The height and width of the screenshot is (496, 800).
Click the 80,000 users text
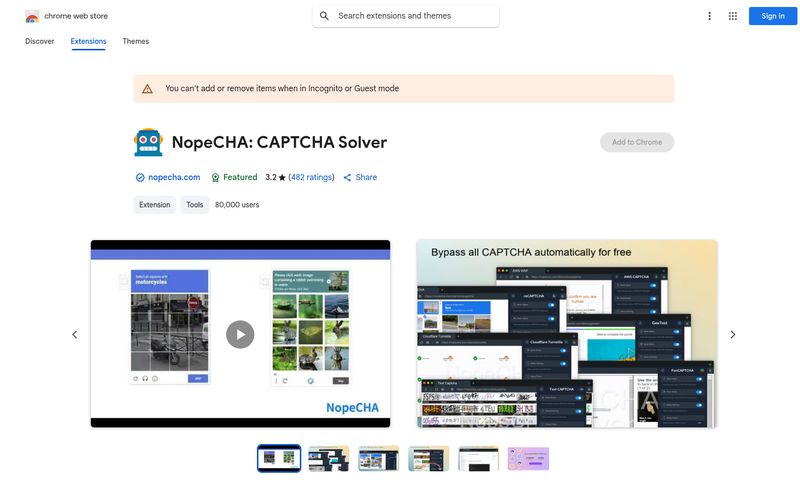pos(237,205)
